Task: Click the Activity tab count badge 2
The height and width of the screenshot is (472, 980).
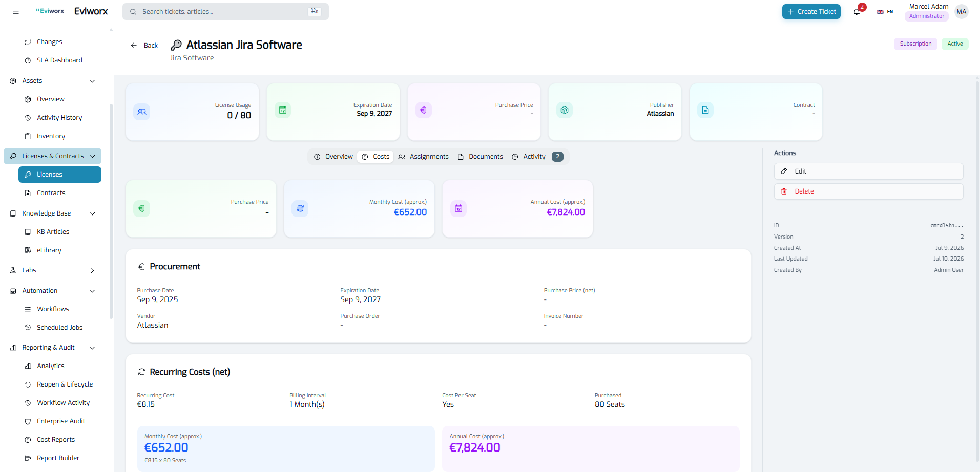Action: 557,157
